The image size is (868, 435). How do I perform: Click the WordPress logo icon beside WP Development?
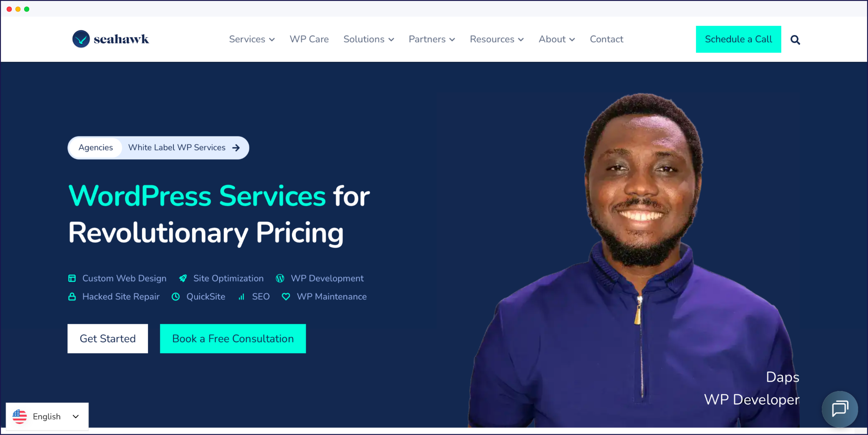(280, 278)
